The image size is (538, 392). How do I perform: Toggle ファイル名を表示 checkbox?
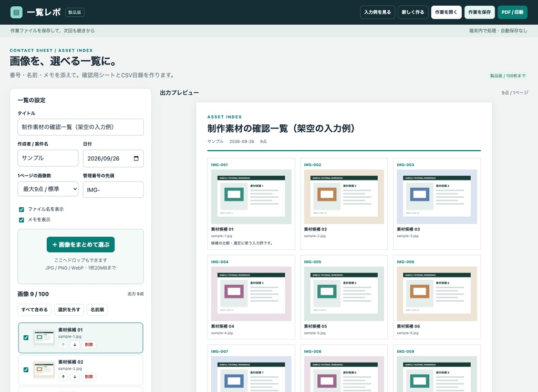22,209
